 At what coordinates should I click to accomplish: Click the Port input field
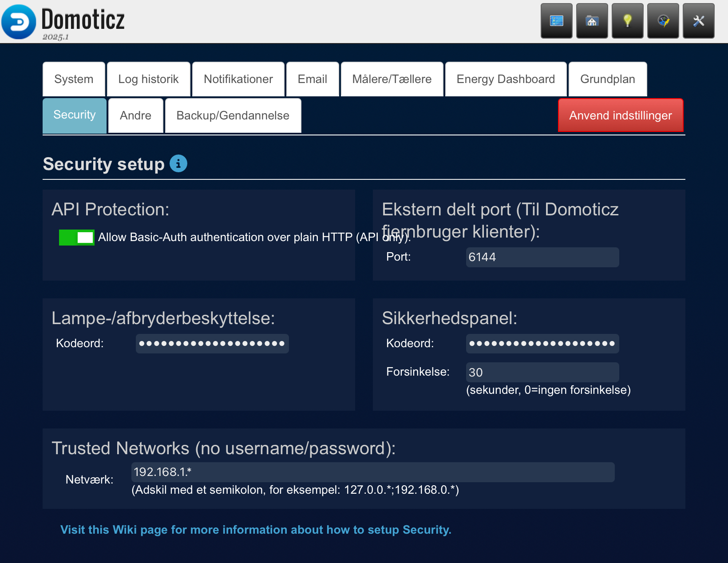(542, 257)
